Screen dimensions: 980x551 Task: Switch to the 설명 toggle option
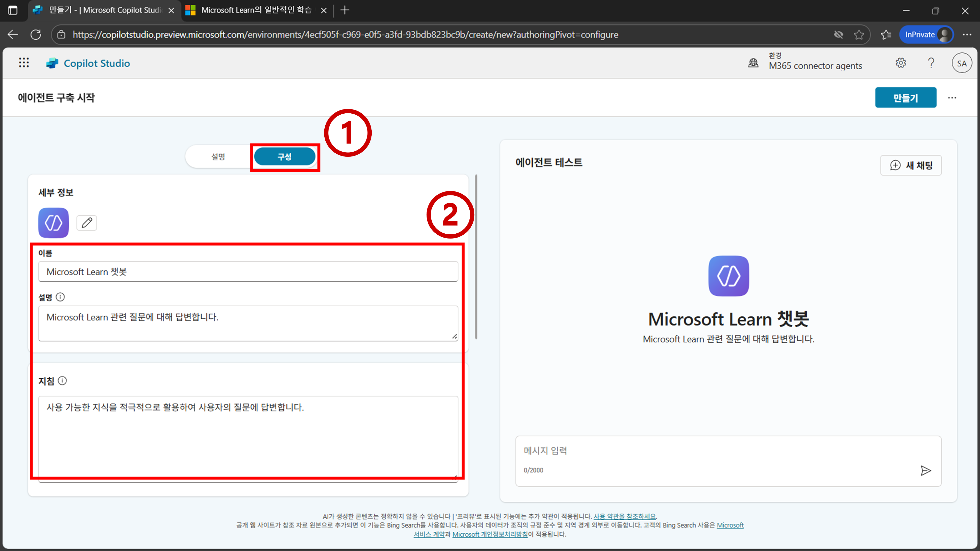(x=218, y=157)
